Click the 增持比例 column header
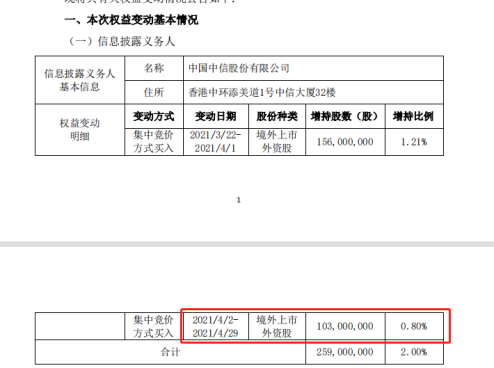Image resolution: width=494 pixels, height=368 pixels. point(414,116)
